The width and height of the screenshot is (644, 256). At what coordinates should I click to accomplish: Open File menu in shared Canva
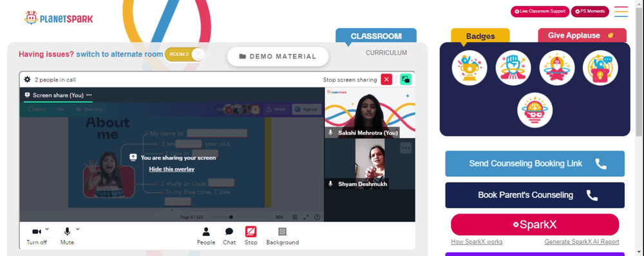61,109
